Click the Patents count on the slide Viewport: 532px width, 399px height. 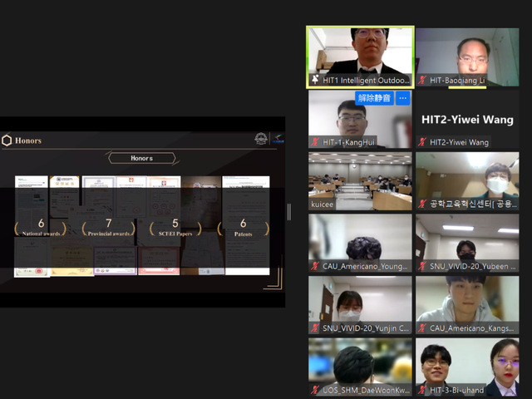point(243,227)
